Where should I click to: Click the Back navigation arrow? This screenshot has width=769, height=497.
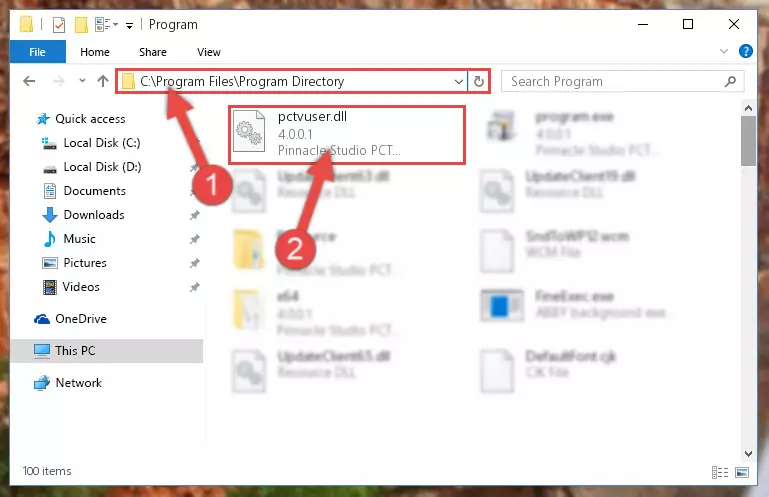(x=29, y=81)
